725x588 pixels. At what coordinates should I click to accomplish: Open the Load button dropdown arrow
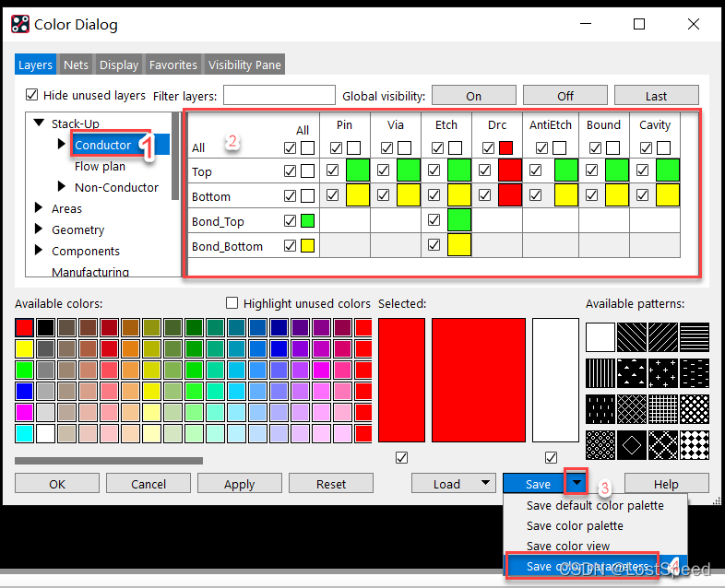click(x=485, y=484)
